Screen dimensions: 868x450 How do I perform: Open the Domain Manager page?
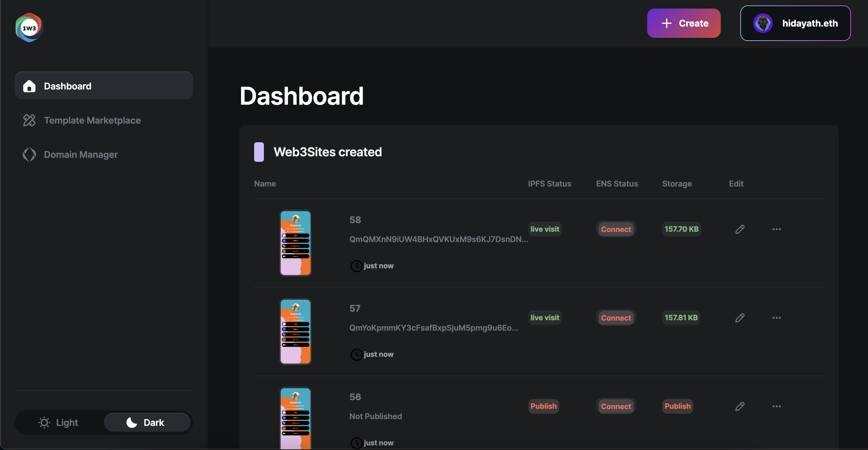tap(81, 154)
